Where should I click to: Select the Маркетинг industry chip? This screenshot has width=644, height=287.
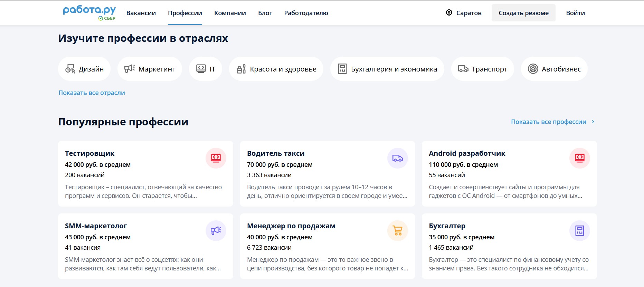[x=150, y=69]
